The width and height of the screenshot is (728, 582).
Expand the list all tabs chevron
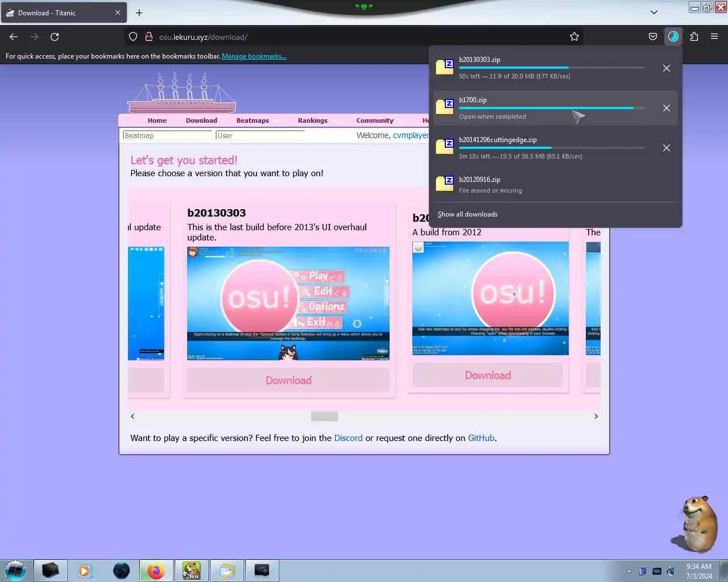coord(654,13)
